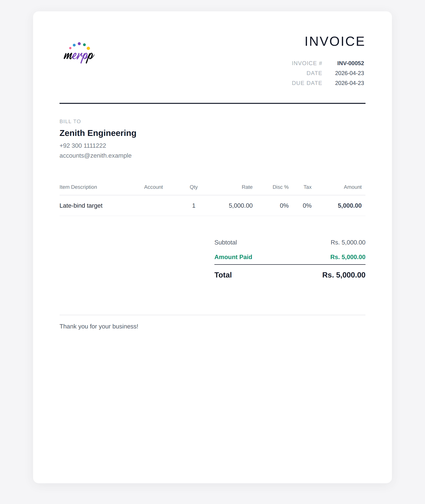
Task: Click the DUE DATE field
Action: pos(307,83)
